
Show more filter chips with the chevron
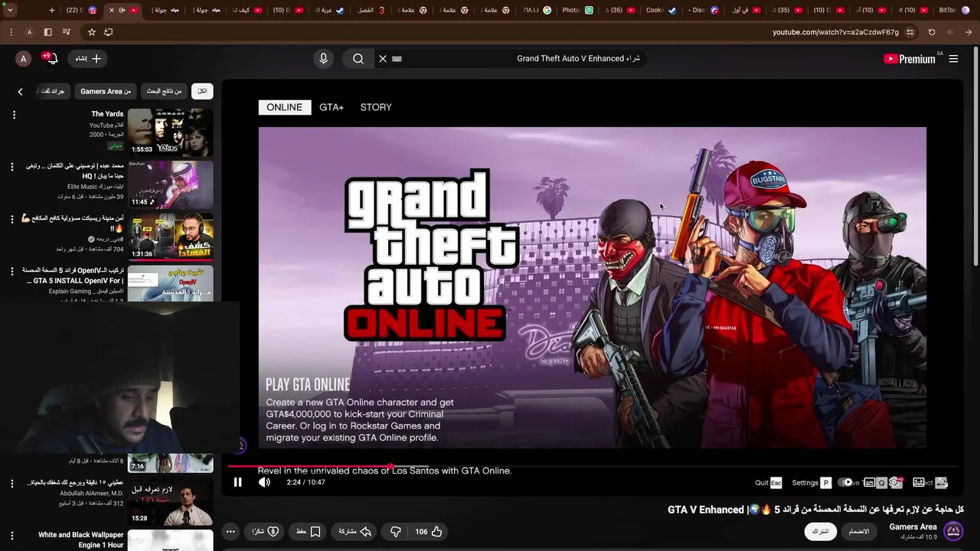[x=20, y=92]
